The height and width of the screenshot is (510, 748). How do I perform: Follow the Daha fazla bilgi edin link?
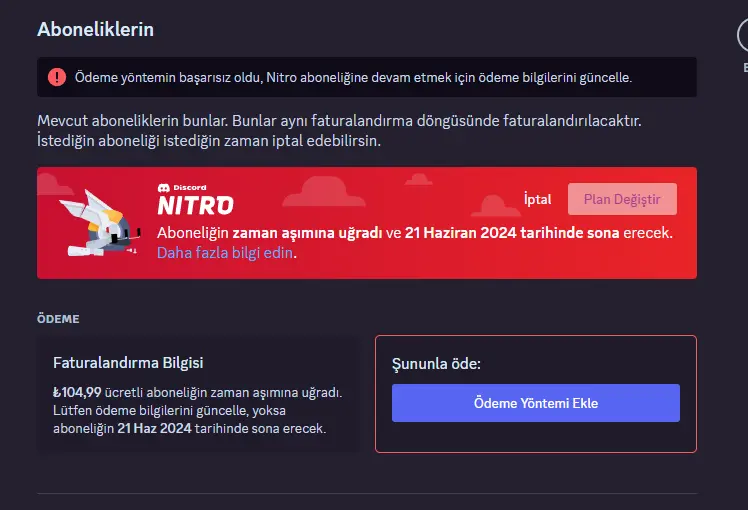click(x=225, y=252)
